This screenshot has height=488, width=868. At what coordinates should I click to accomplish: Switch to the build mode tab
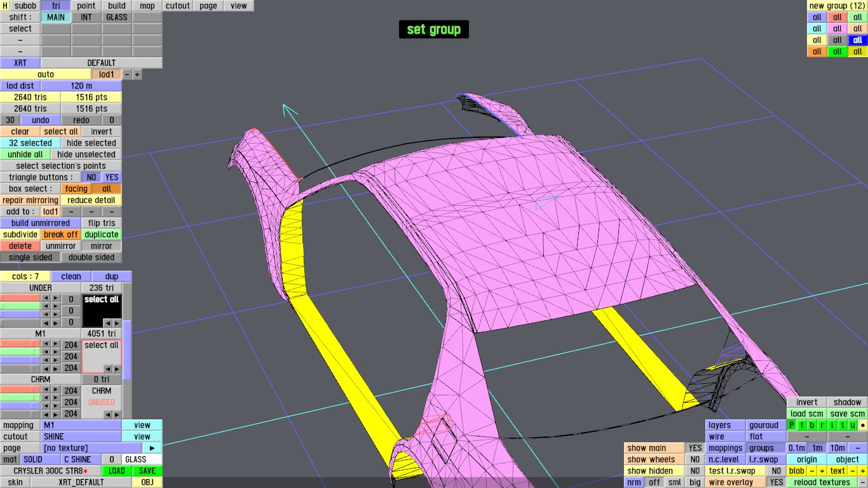[x=117, y=6]
